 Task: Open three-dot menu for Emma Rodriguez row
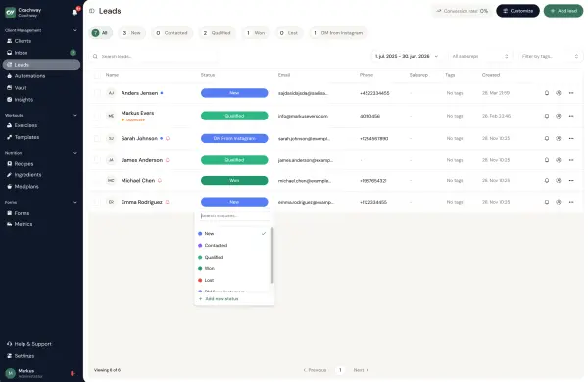tap(571, 202)
